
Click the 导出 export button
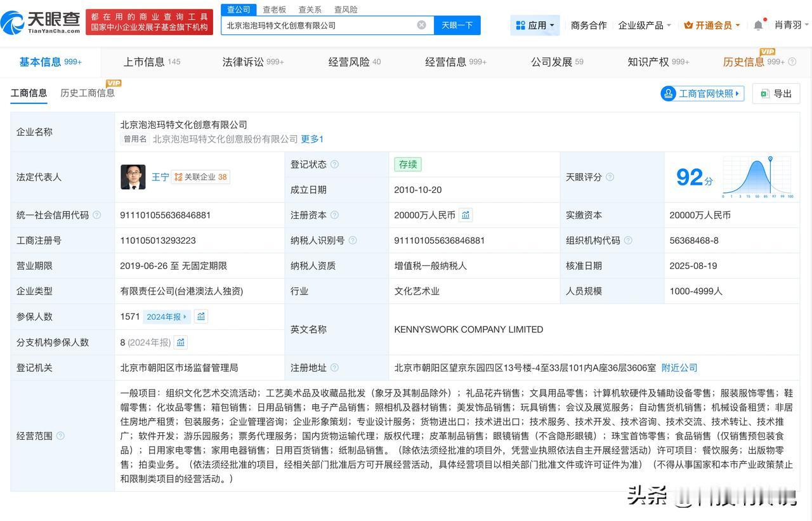776,93
